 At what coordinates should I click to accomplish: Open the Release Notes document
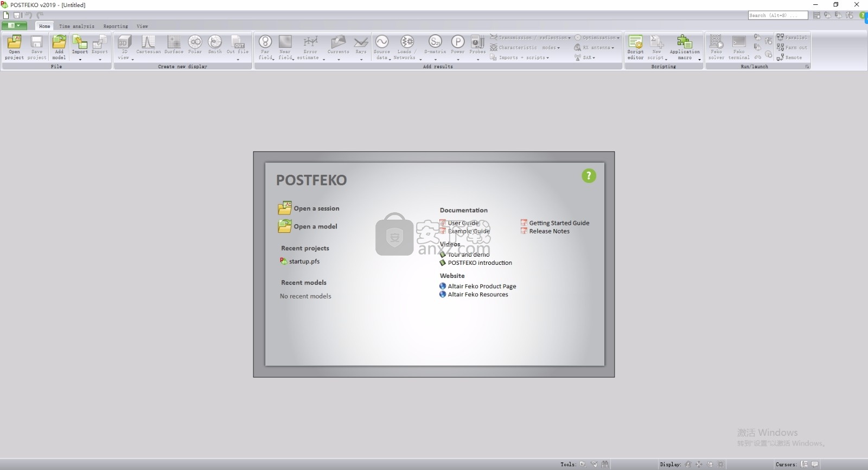[x=545, y=231]
